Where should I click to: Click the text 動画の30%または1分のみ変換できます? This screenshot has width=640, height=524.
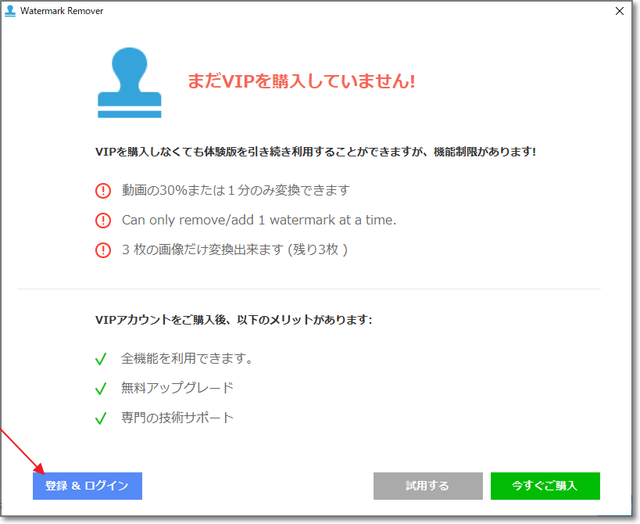[x=235, y=190]
